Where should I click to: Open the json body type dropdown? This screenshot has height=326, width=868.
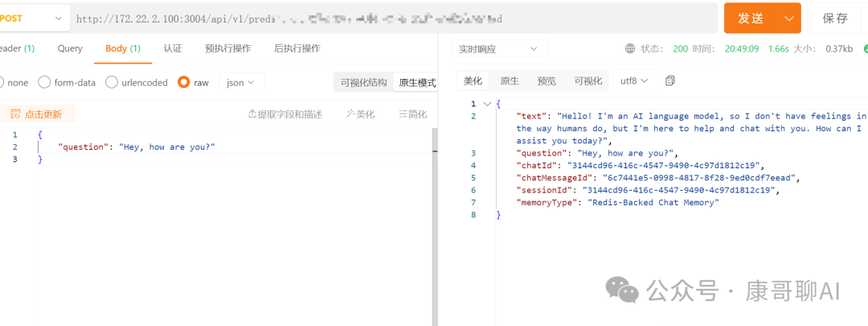[241, 82]
